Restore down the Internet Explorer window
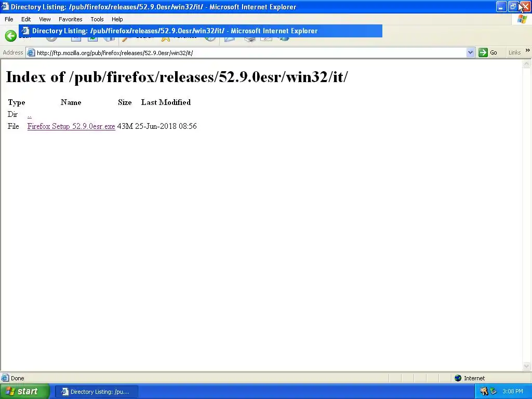 pos(513,6)
